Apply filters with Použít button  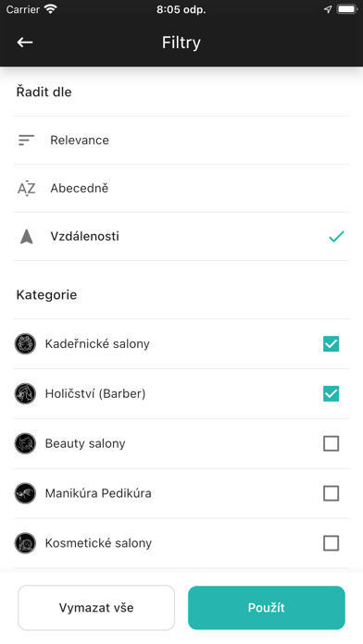coord(267,608)
